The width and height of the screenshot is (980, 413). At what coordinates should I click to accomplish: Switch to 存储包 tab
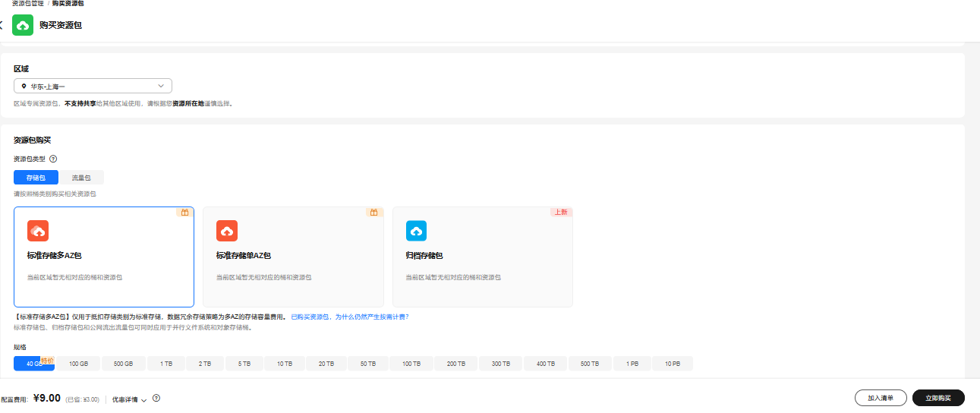coord(36,178)
